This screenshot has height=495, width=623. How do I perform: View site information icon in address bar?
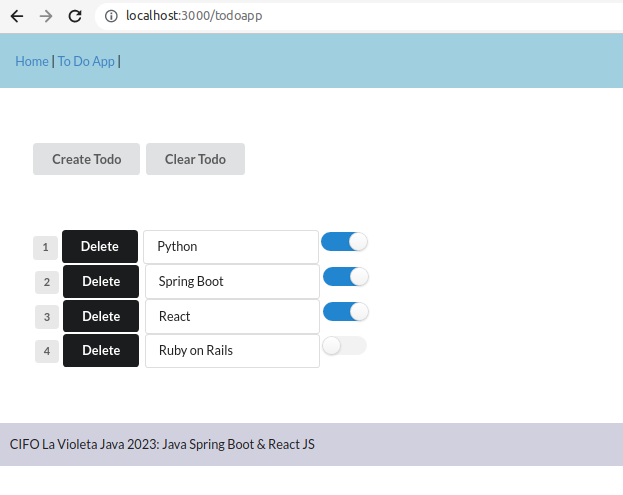(111, 16)
